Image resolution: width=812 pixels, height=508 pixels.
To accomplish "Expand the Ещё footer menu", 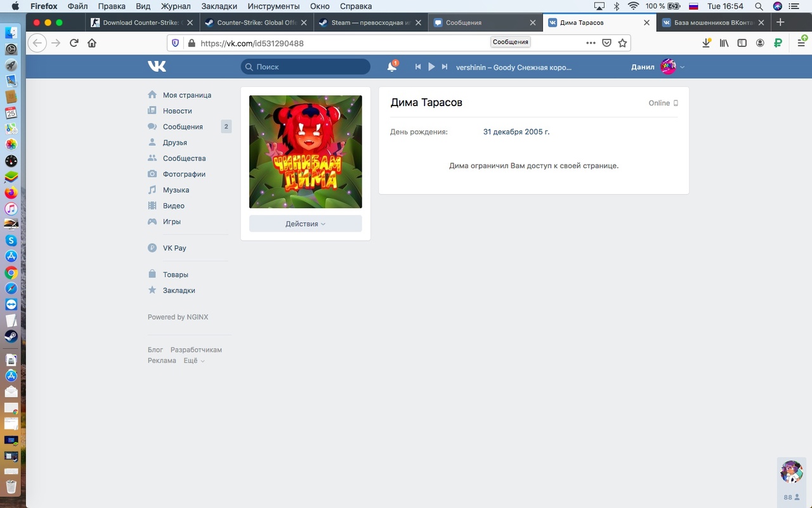I will click(193, 361).
